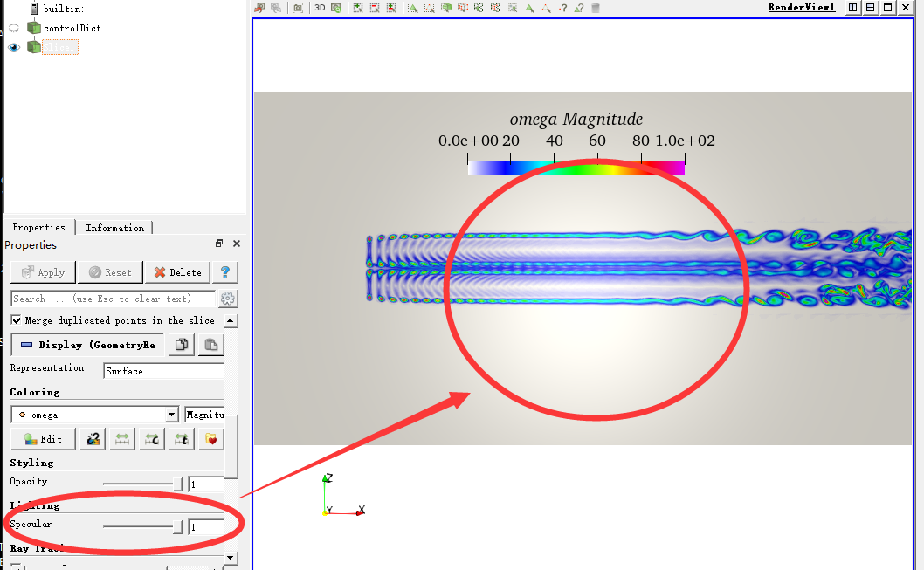Open advanced properties gear icon
The width and height of the screenshot is (924, 570).
tap(228, 299)
